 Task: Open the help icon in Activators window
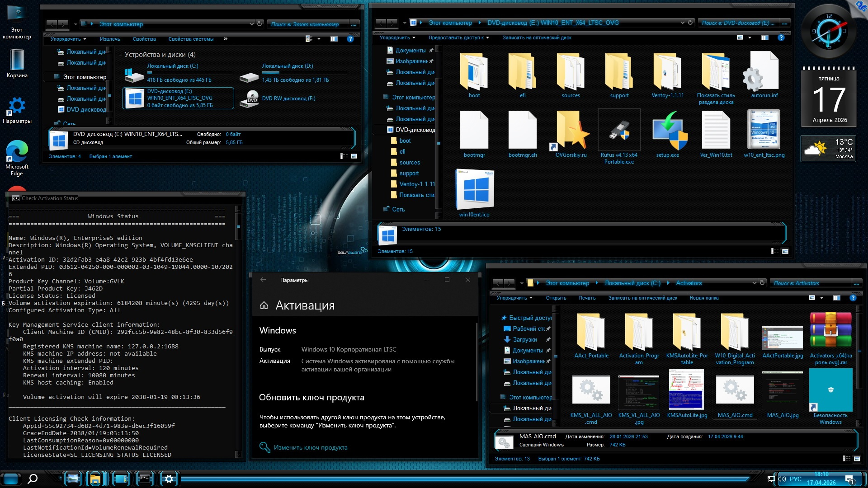853,298
